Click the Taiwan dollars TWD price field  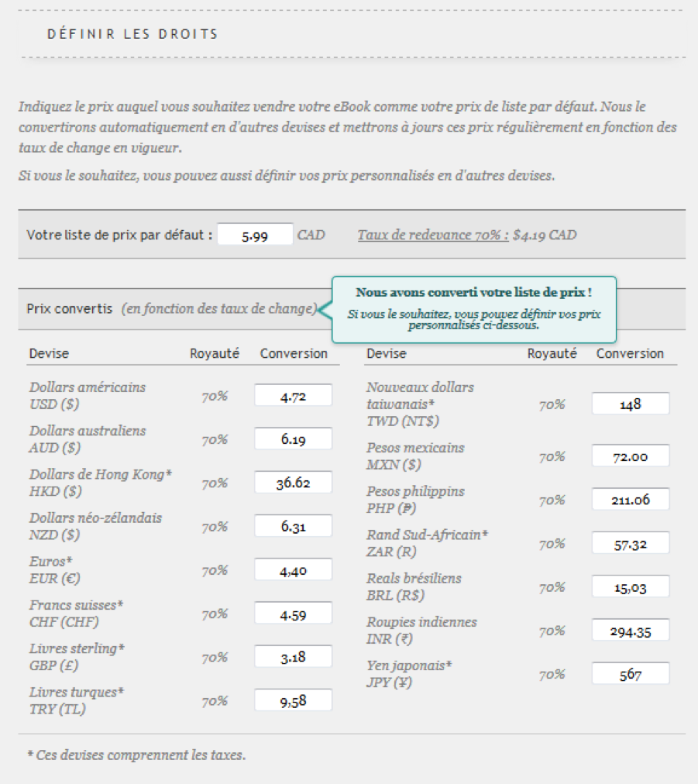[x=631, y=404]
